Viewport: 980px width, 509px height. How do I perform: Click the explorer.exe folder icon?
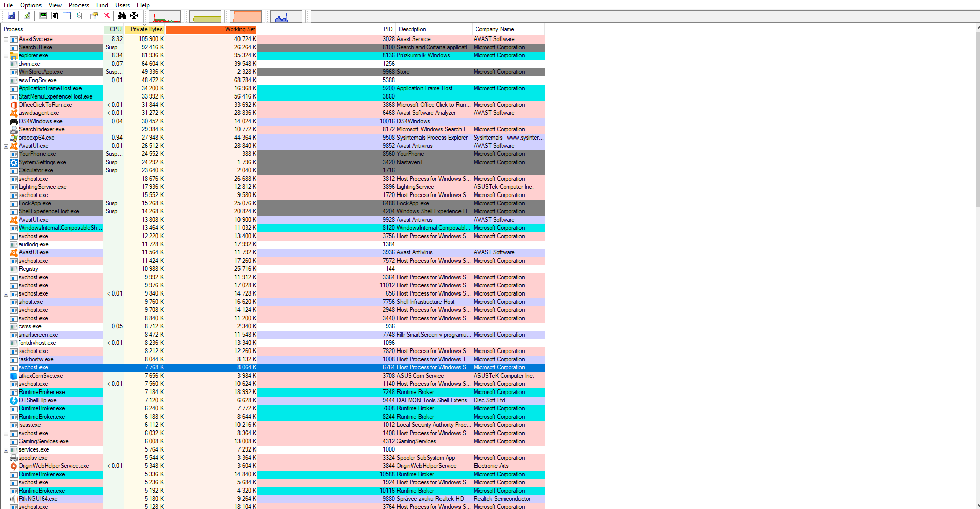coord(14,55)
